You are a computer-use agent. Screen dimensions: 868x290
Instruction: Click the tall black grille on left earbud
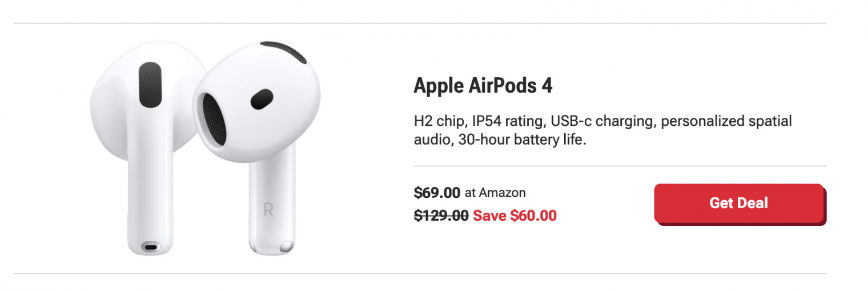150,85
